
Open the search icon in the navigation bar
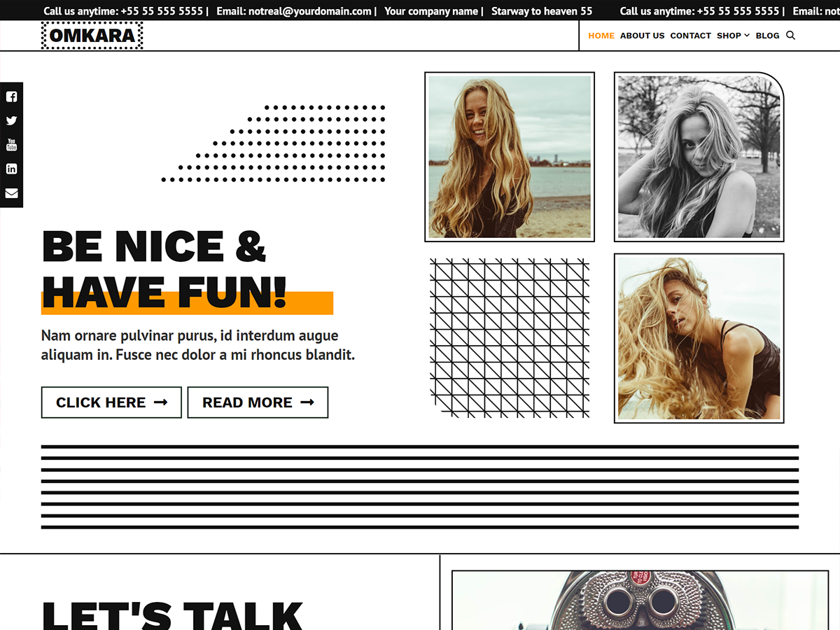click(x=790, y=35)
